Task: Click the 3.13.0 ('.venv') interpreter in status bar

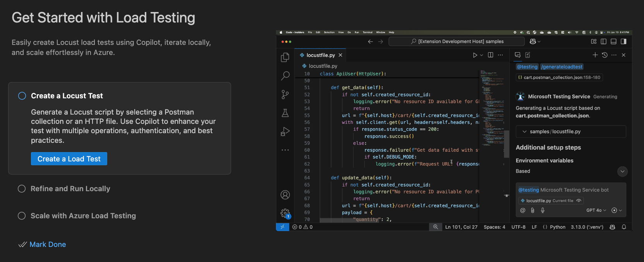Action: point(587,227)
